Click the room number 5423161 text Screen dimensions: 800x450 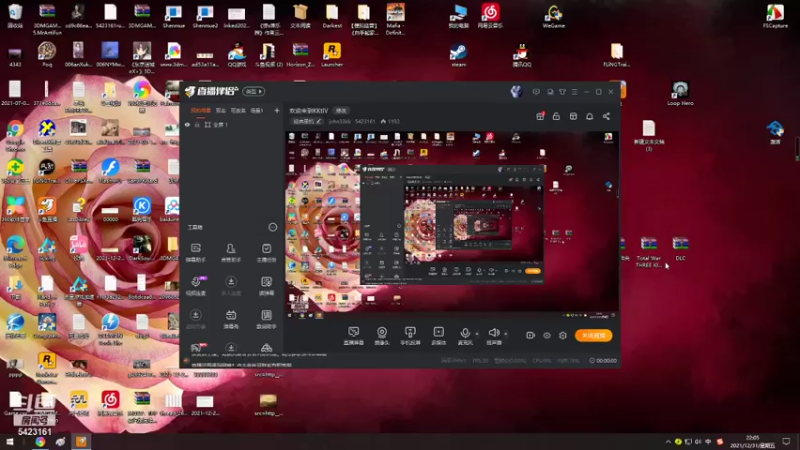point(365,121)
